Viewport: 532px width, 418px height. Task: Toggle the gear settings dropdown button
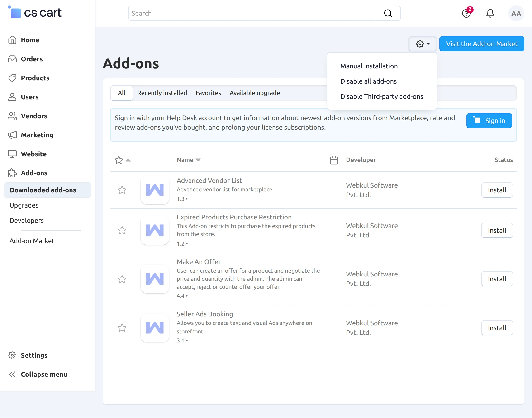tap(423, 44)
